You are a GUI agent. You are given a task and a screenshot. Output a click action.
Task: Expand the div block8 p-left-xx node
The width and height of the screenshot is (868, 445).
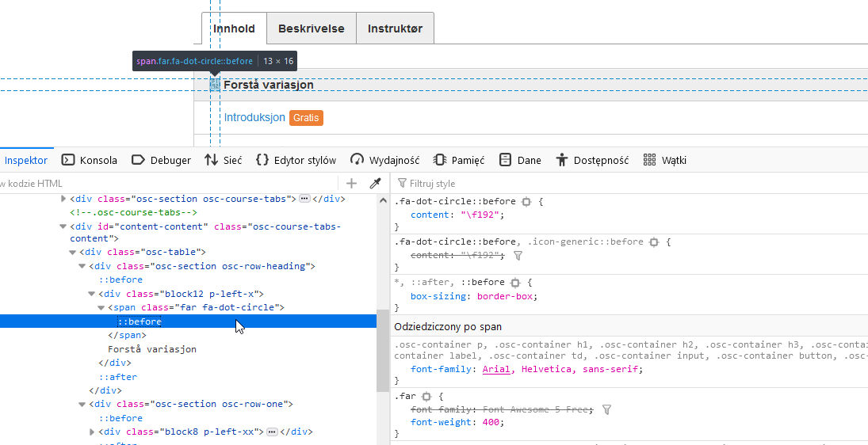[92, 432]
